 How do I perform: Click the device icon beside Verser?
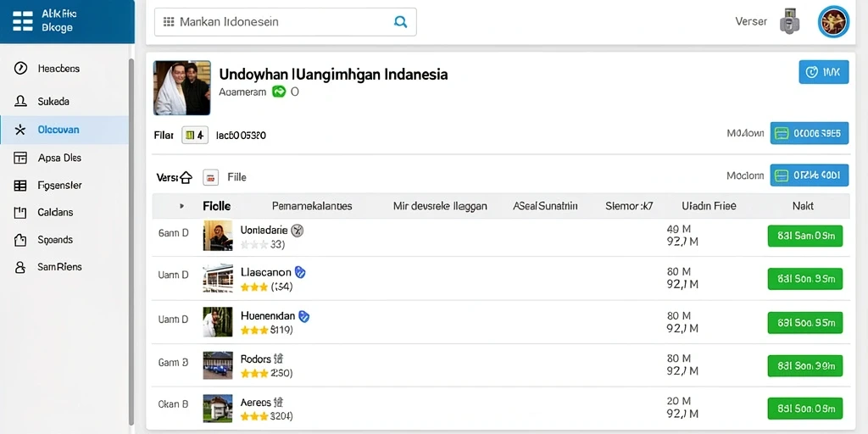click(790, 21)
